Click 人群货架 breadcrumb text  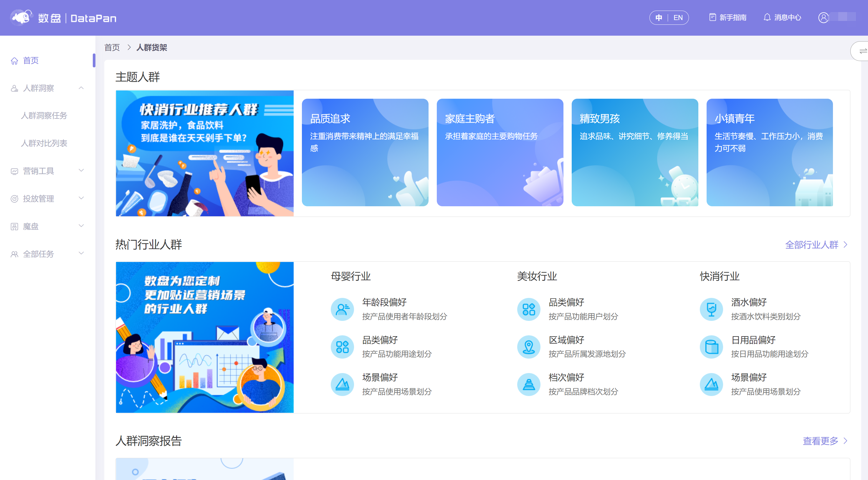coord(152,47)
